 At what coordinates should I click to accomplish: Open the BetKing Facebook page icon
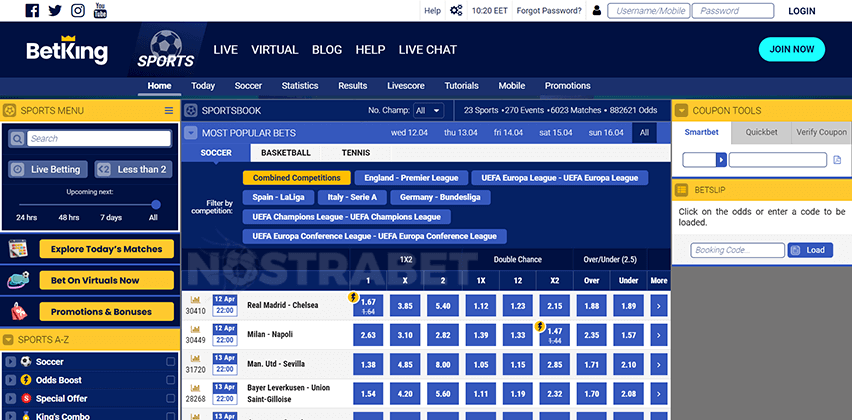coord(33,10)
